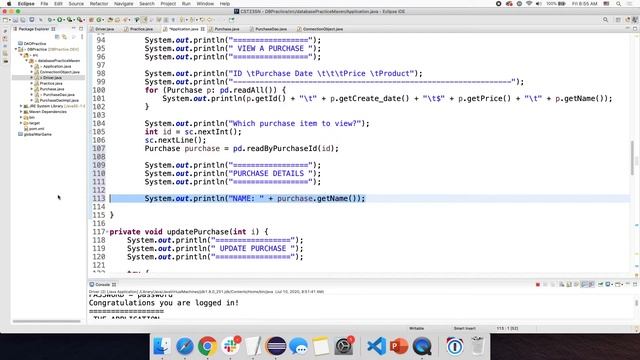
Task: Open the Source menu
Action: click(x=76, y=4)
